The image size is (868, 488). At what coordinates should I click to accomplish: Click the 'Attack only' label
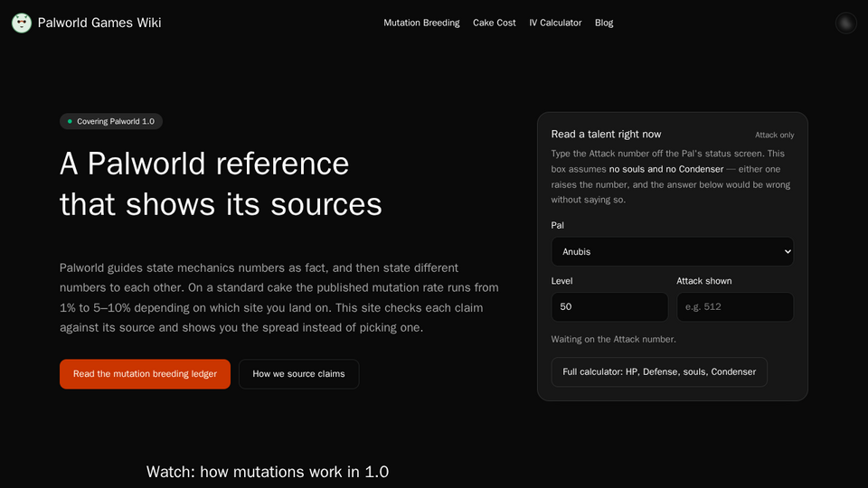pyautogui.click(x=775, y=135)
